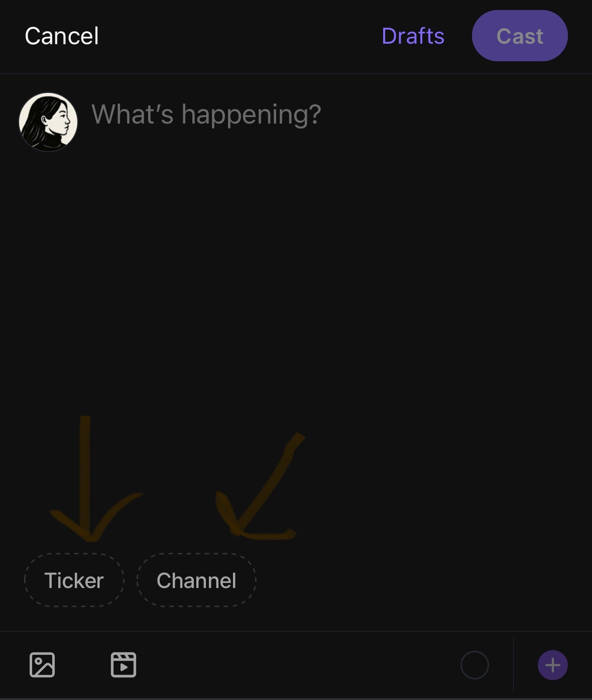Click the purple plus button to add cast
Viewport: 592px width, 700px height.
[552, 665]
